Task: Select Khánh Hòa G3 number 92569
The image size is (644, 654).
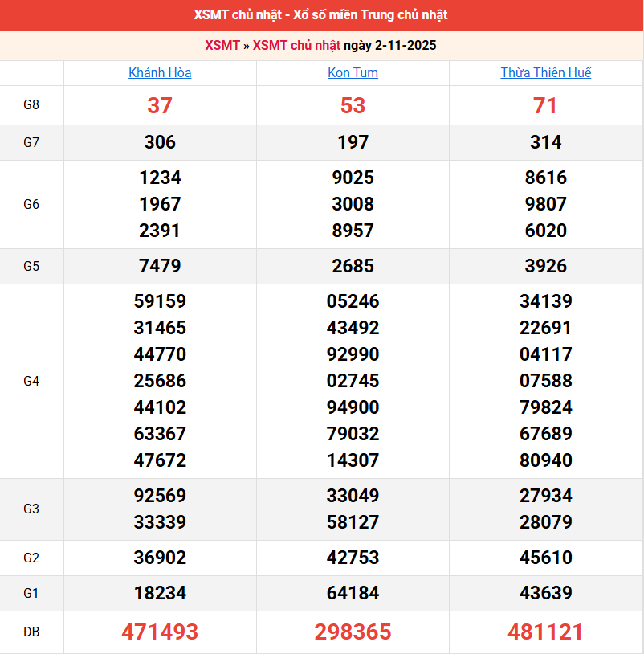Action: click(160, 496)
